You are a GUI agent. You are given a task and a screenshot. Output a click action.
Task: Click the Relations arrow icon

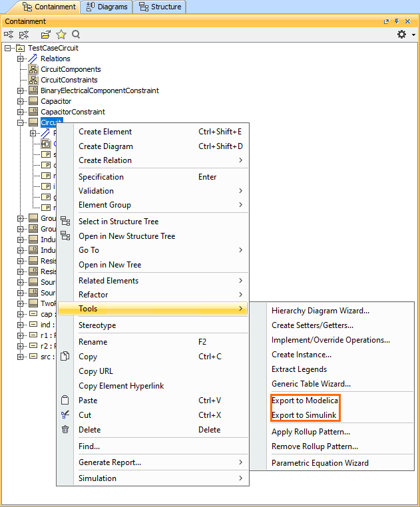coord(33,59)
